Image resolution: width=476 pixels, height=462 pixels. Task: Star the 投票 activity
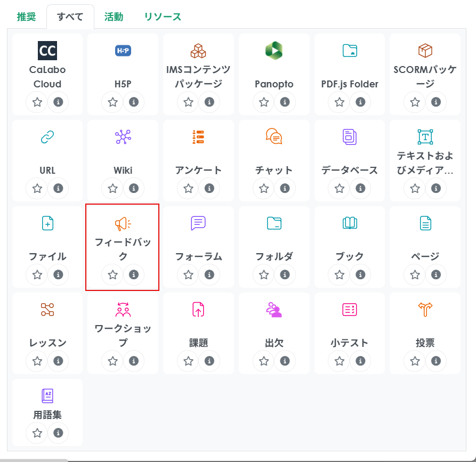point(415,361)
